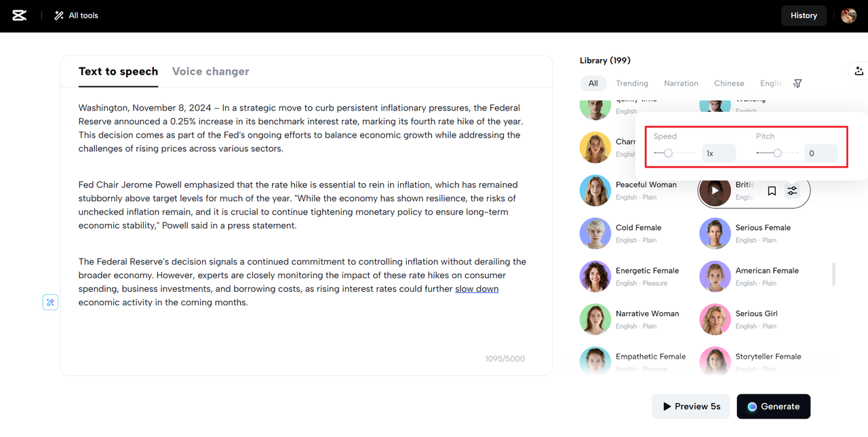
Task: Click the Generate button
Action: 773,406
